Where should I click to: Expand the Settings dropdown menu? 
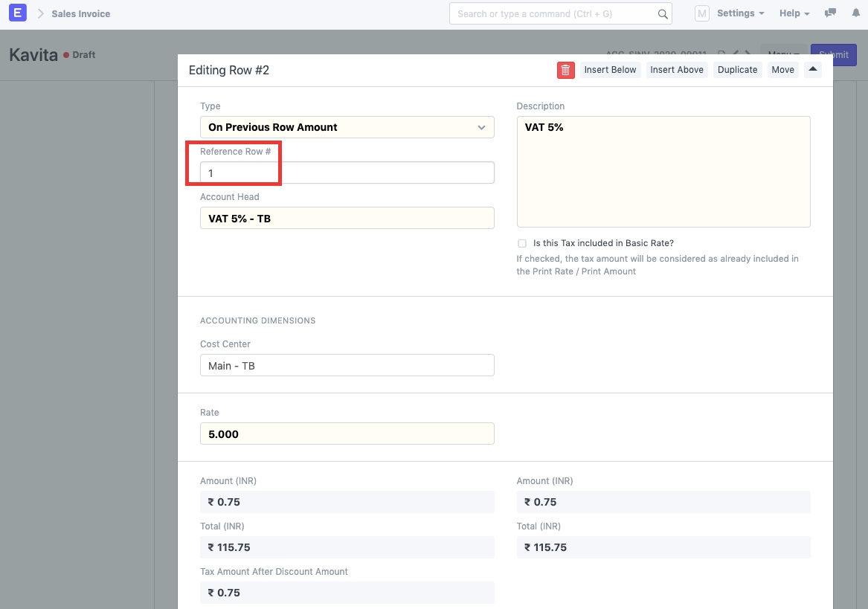740,13
